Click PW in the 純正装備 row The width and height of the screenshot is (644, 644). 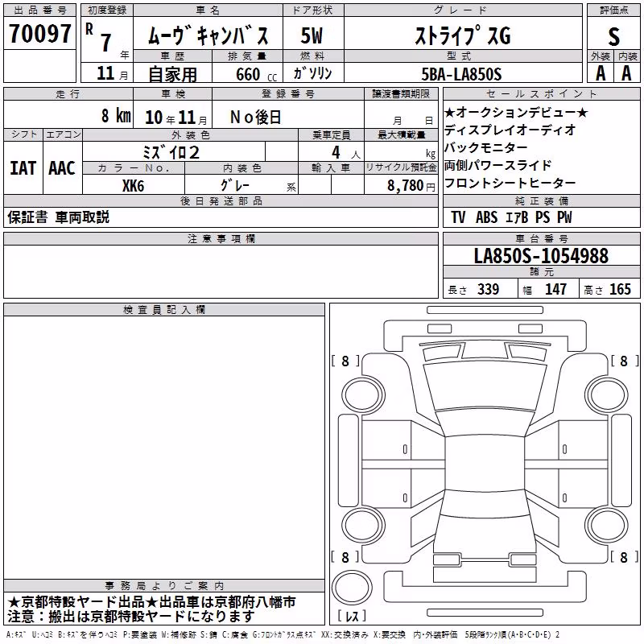click(x=564, y=217)
